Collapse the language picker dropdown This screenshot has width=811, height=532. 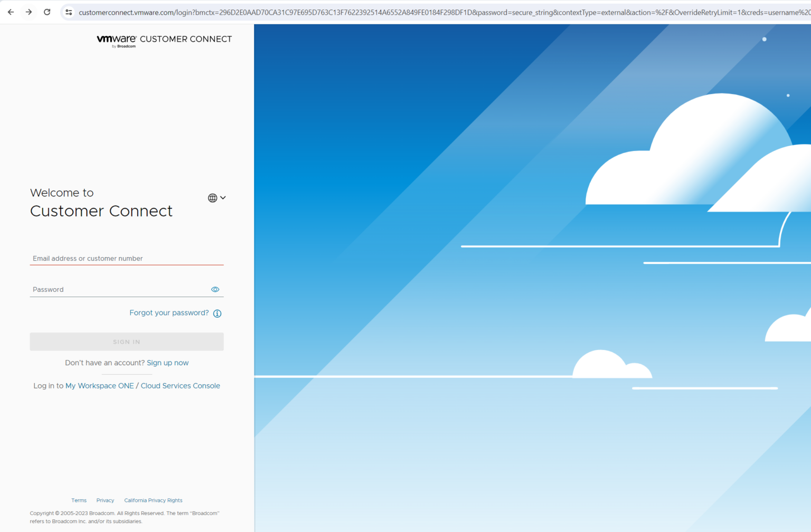(223, 197)
